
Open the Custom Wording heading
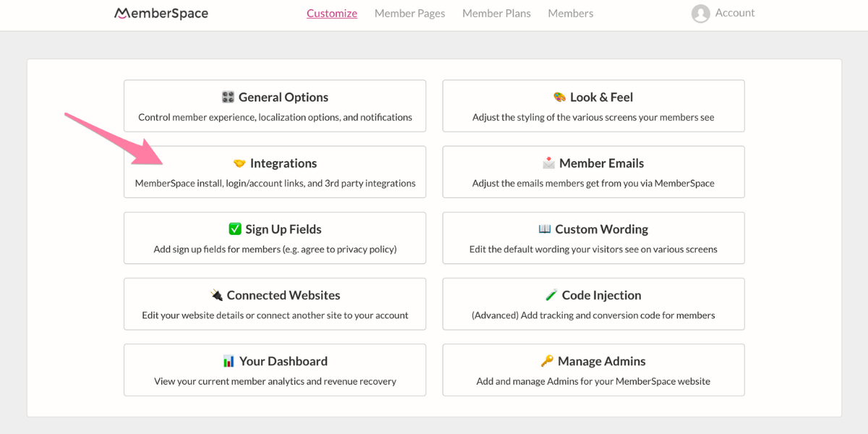602,229
